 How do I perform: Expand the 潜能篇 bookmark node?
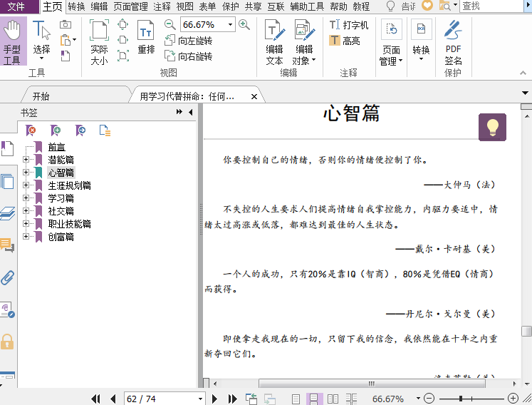click(26, 159)
